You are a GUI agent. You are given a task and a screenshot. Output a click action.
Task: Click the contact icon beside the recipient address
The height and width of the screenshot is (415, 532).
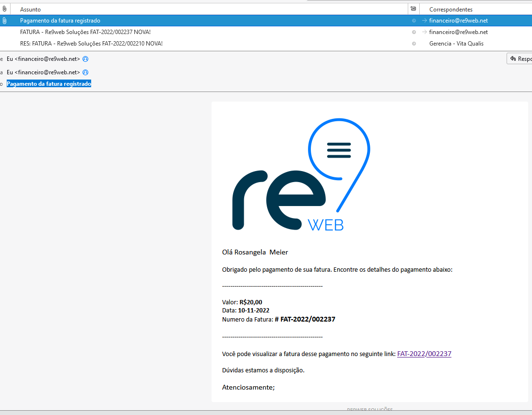(85, 72)
